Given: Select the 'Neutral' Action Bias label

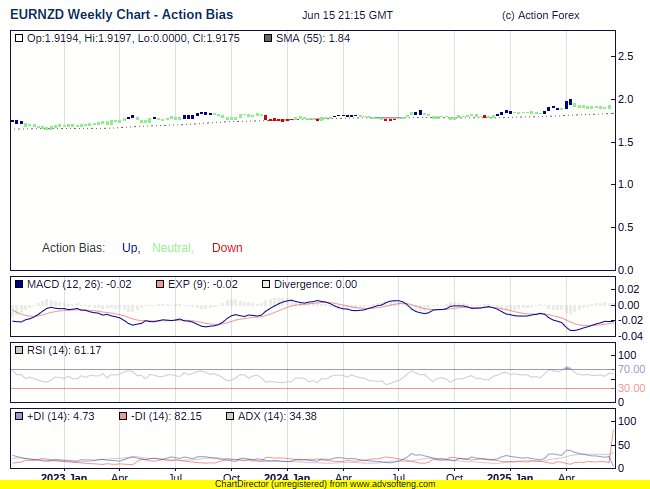Looking at the screenshot, I should click(173, 248).
